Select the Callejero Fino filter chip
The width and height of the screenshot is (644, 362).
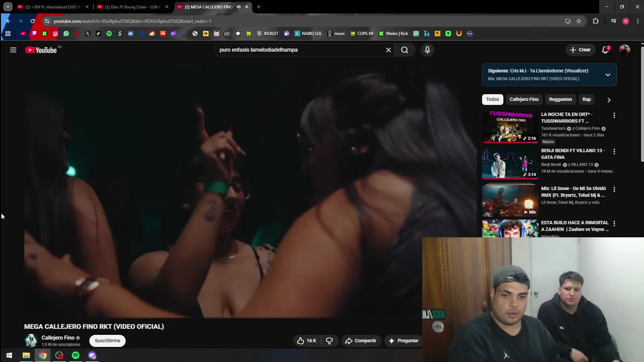pos(524,99)
